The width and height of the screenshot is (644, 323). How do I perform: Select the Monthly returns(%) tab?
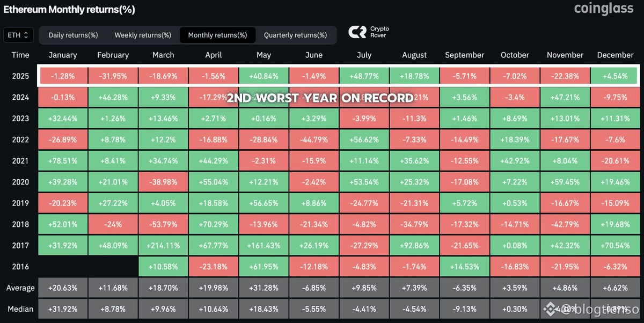pos(217,35)
